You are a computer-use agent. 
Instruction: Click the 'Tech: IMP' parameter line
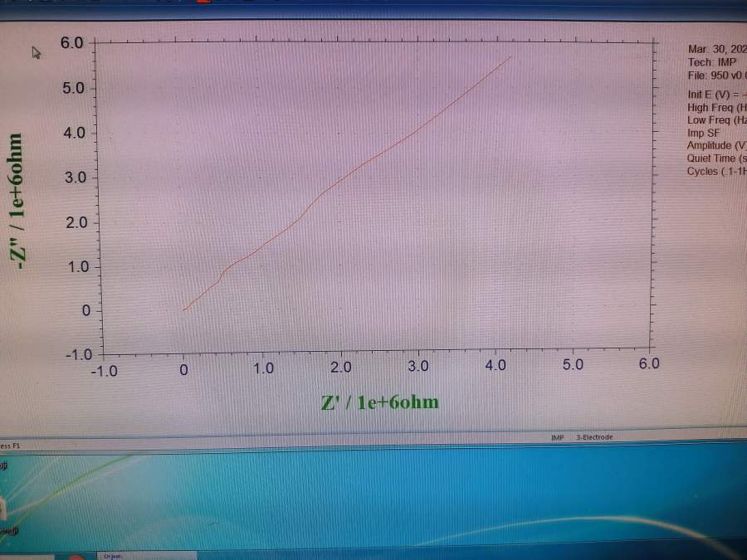click(712, 62)
